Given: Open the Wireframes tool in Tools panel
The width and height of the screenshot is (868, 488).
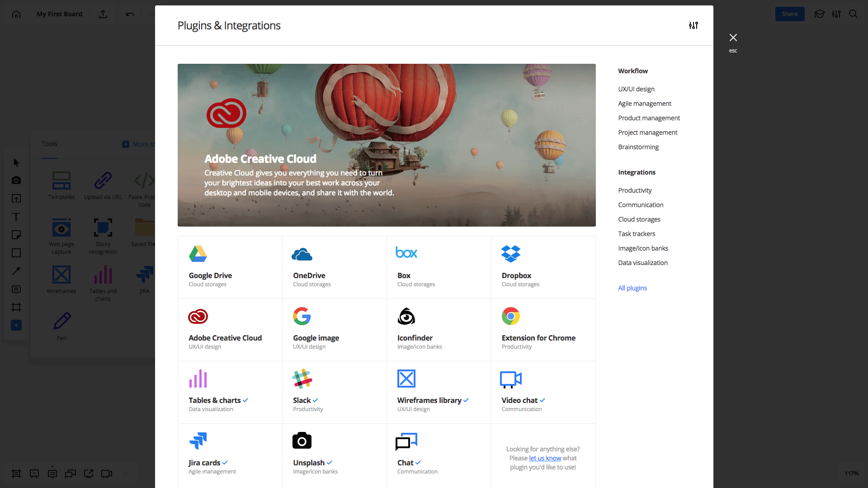Looking at the screenshot, I should pyautogui.click(x=61, y=280).
